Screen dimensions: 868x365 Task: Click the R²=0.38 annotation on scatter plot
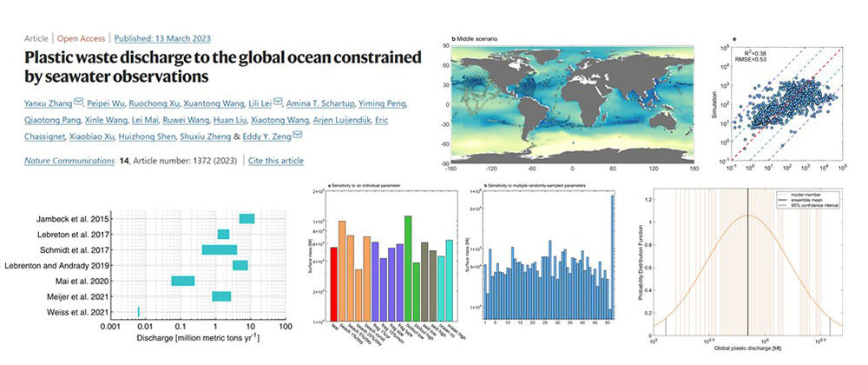point(756,54)
